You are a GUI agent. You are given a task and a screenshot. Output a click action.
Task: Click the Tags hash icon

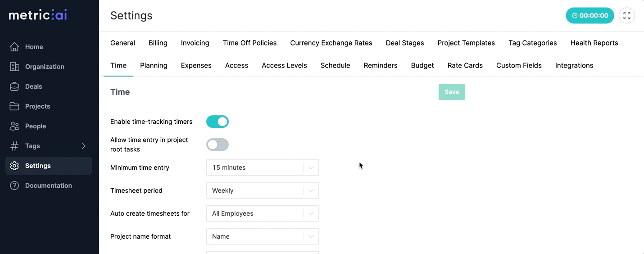tap(14, 146)
